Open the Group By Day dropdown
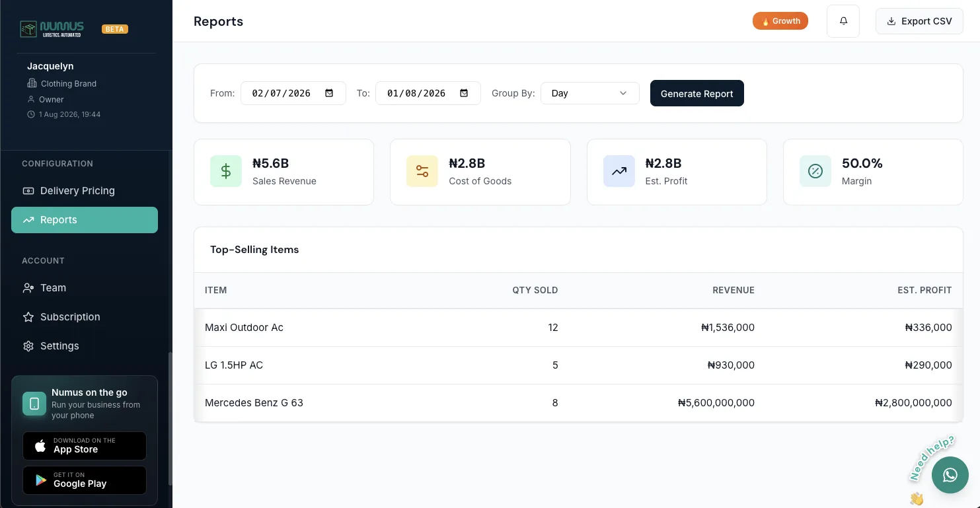 point(590,93)
